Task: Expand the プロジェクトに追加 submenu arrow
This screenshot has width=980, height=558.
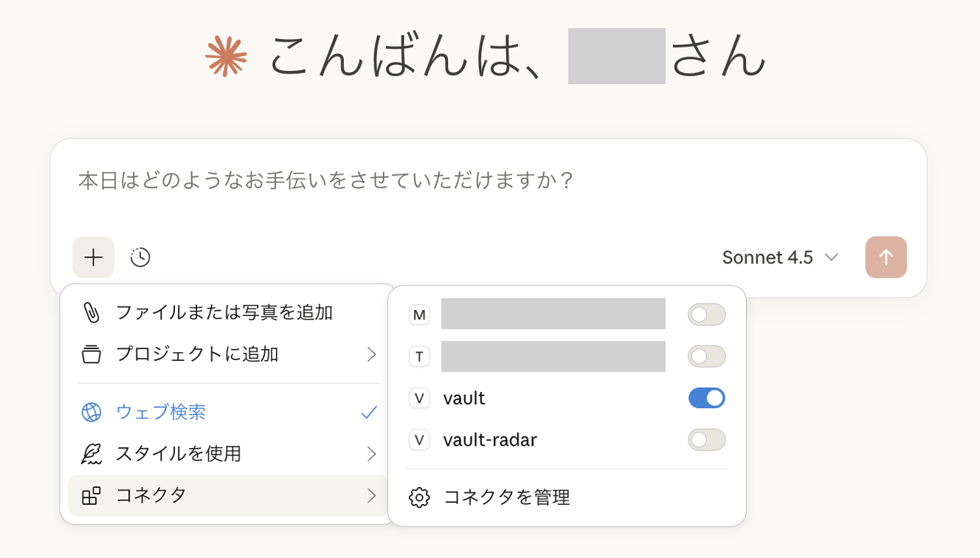Action: pos(372,354)
